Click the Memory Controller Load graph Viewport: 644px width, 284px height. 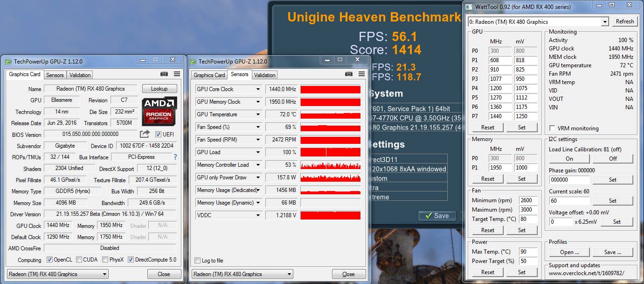331,165
